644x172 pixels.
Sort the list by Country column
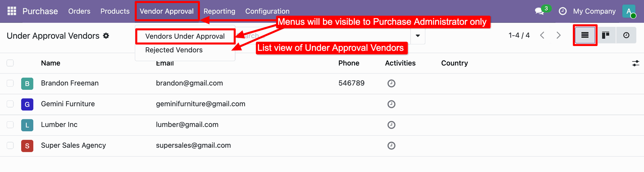[x=454, y=63]
